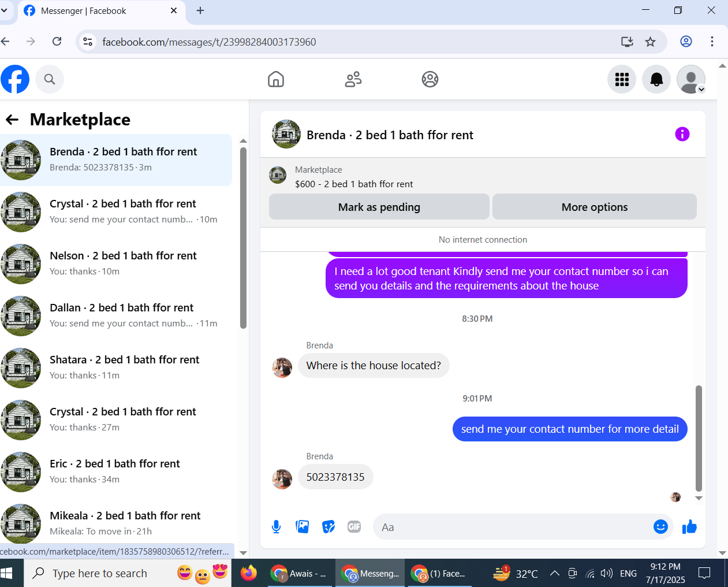Image resolution: width=728 pixels, height=587 pixels.
Task: Open Brenda's conversation in the list
Action: pyautogui.click(x=116, y=160)
